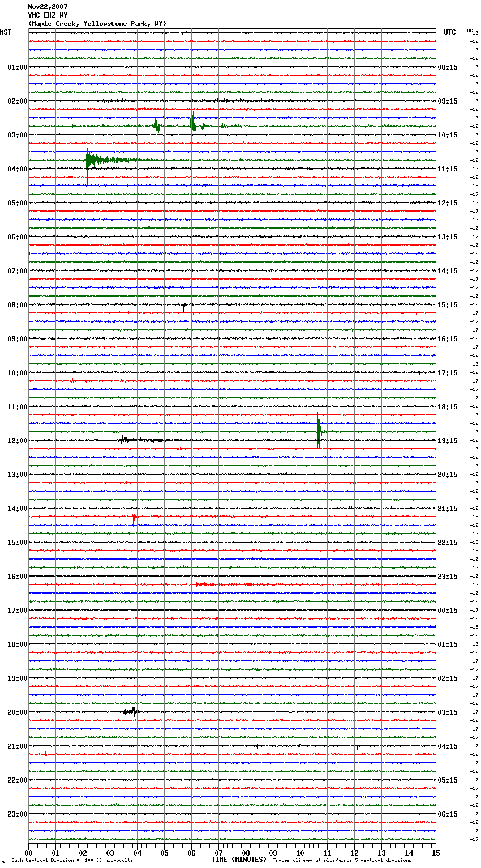Click the 06:15 UTC time label
481x868 pixels.
[x=448, y=814]
